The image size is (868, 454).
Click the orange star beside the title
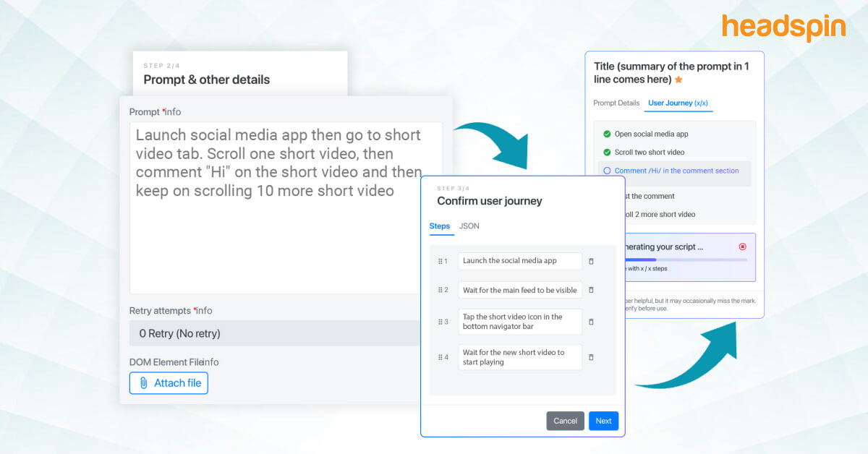click(678, 80)
